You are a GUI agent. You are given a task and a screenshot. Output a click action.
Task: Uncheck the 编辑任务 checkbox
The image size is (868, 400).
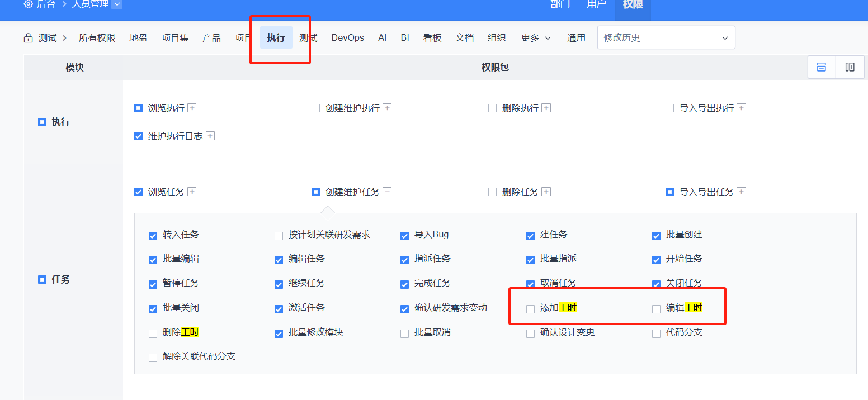(279, 260)
